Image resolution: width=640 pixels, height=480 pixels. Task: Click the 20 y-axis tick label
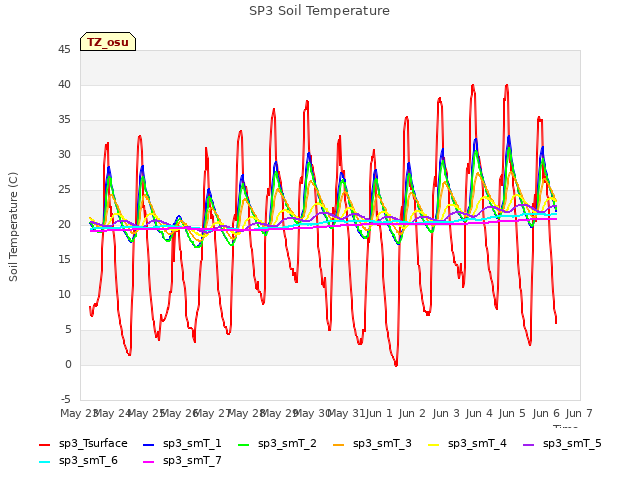point(64,224)
